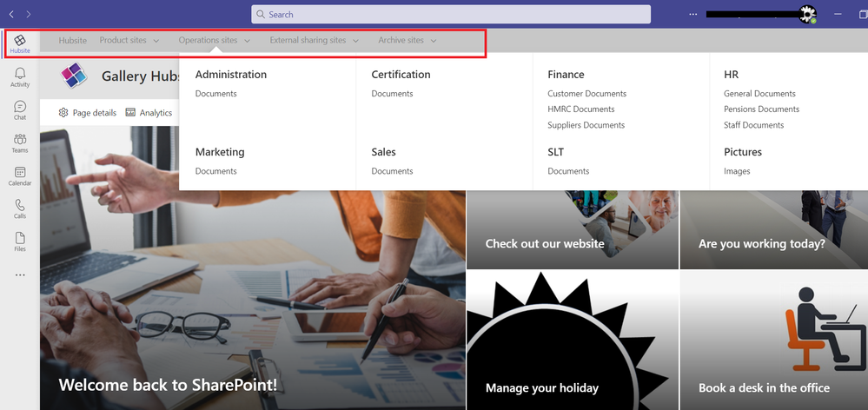Open HMRC Documents under Finance
Screen dimensions: 868x410
click(580, 109)
